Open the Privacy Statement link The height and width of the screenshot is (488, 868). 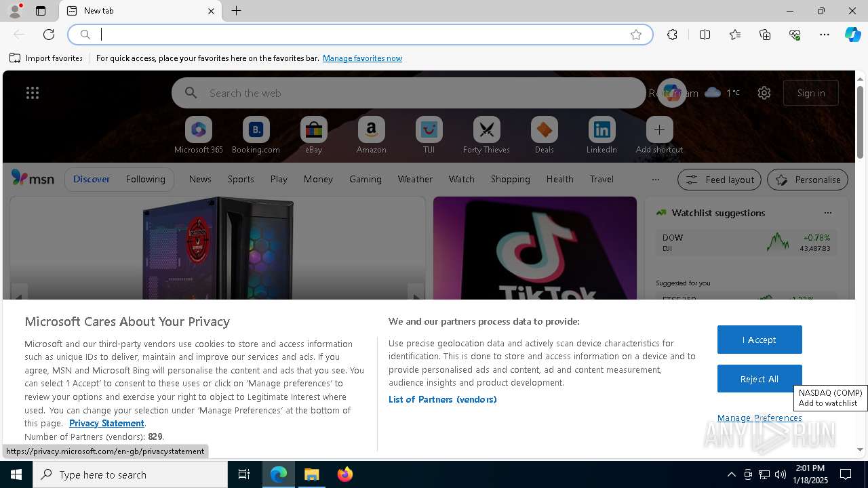pos(106,423)
